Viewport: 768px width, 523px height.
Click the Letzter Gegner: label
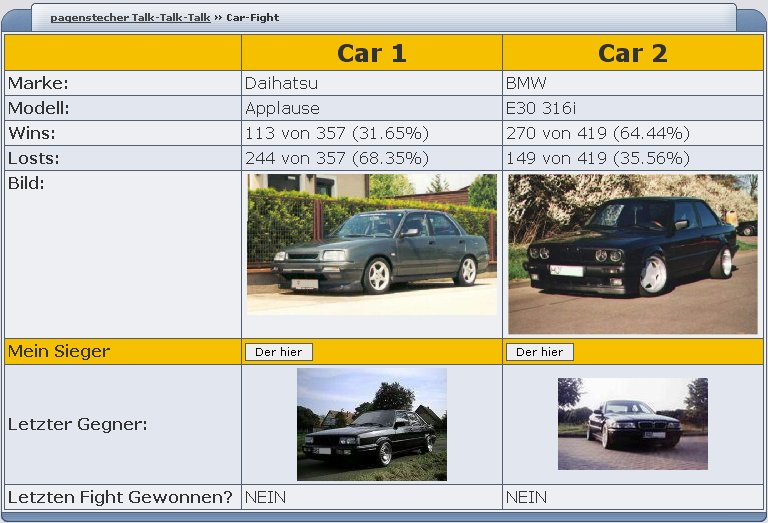point(77,424)
